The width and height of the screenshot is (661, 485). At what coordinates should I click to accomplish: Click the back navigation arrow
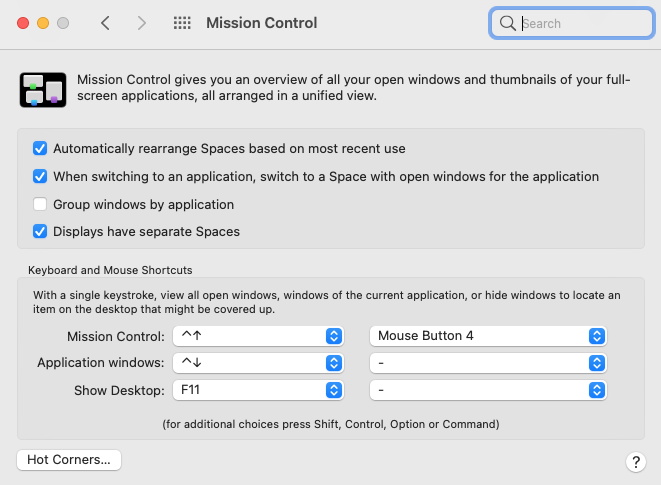point(105,23)
